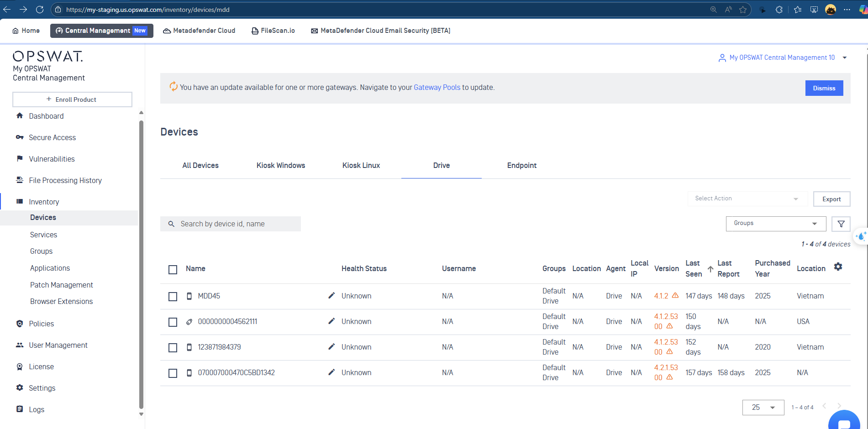Switch to the Kiosk Windows tab

tap(281, 165)
